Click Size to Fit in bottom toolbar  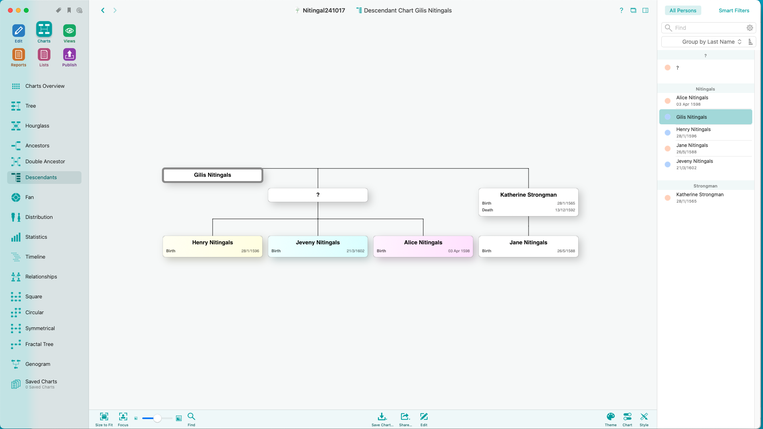point(104,417)
